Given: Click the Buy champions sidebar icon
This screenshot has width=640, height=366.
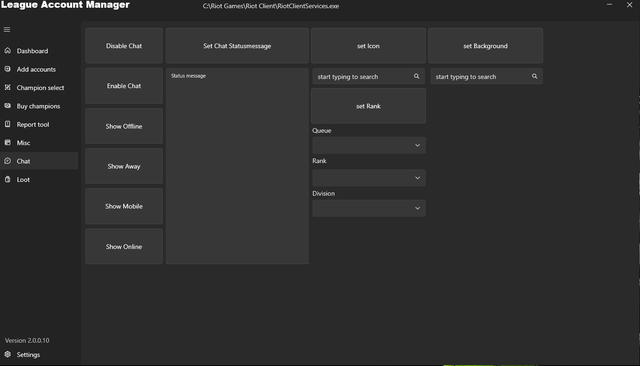Looking at the screenshot, I should 7,106.
